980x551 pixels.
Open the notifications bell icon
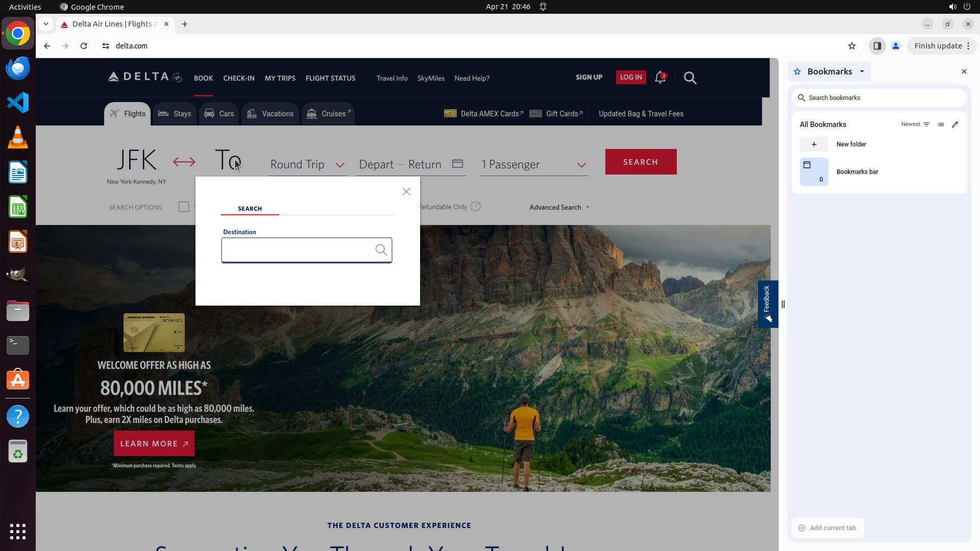pyautogui.click(x=660, y=78)
